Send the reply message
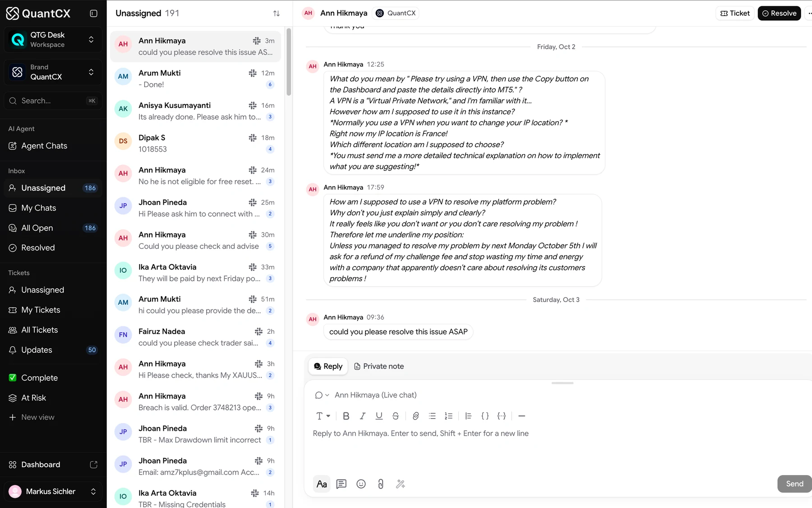This screenshot has height=508, width=812. [794, 484]
